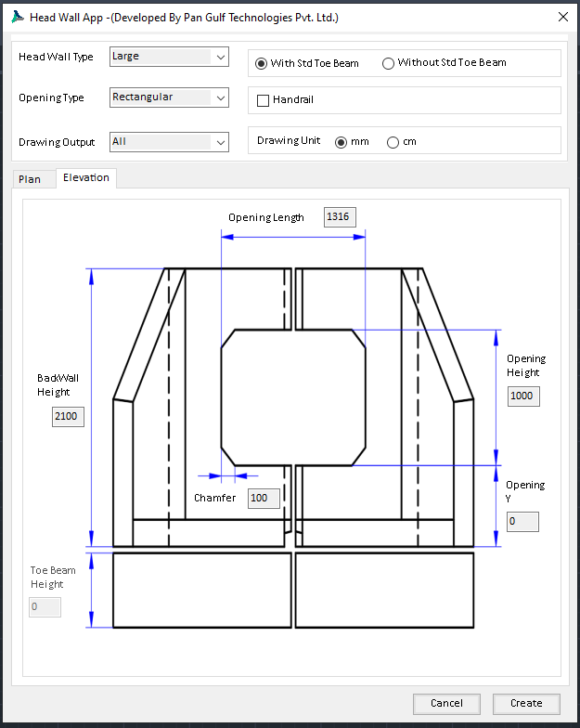580x728 pixels.
Task: Close the Head Wall App dialog
Action: pos(562,17)
